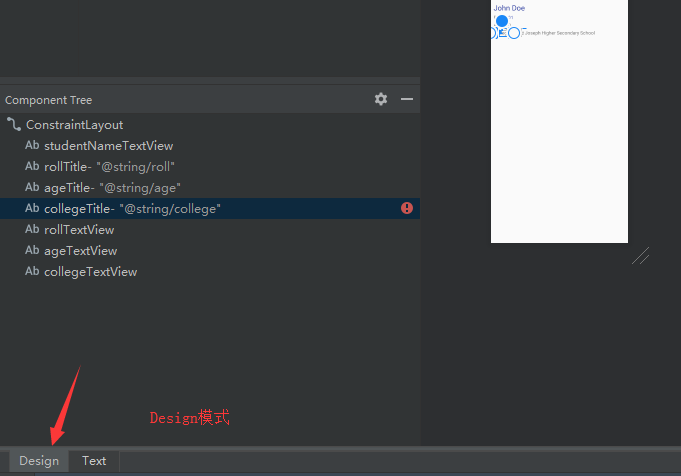Viewport: 681px width, 476px height.
Task: Select collegeTextView in the tree
Action: click(91, 272)
